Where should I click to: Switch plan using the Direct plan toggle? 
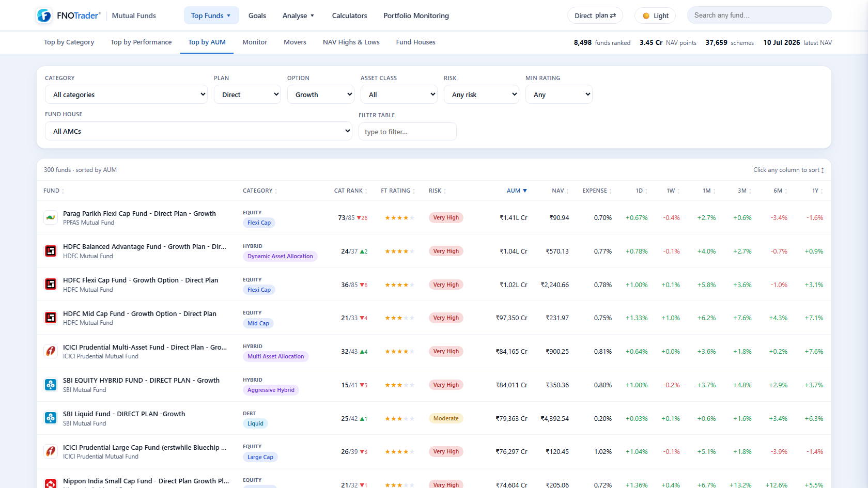pos(595,15)
